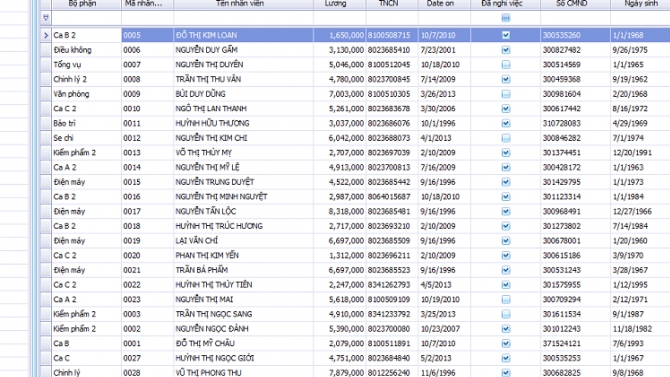Image resolution: width=670 pixels, height=377 pixels.
Task: Sort by Ngày sinh column header
Action: point(640,4)
